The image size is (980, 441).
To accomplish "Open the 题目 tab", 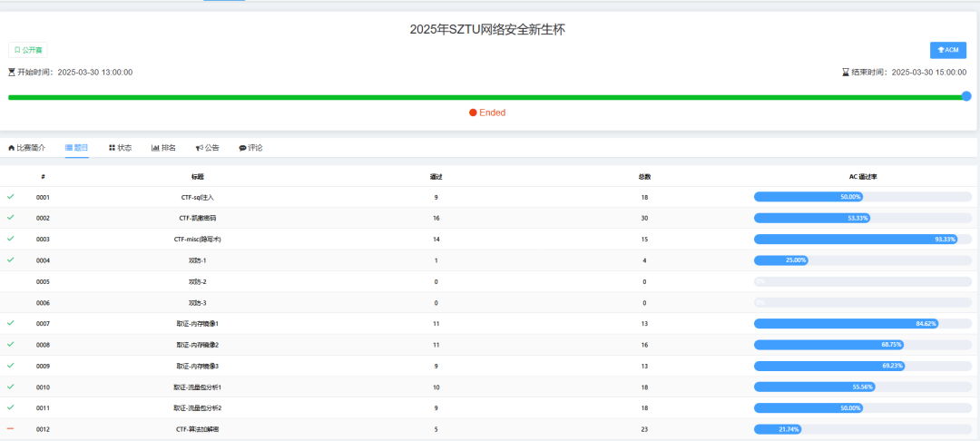I will (x=77, y=147).
